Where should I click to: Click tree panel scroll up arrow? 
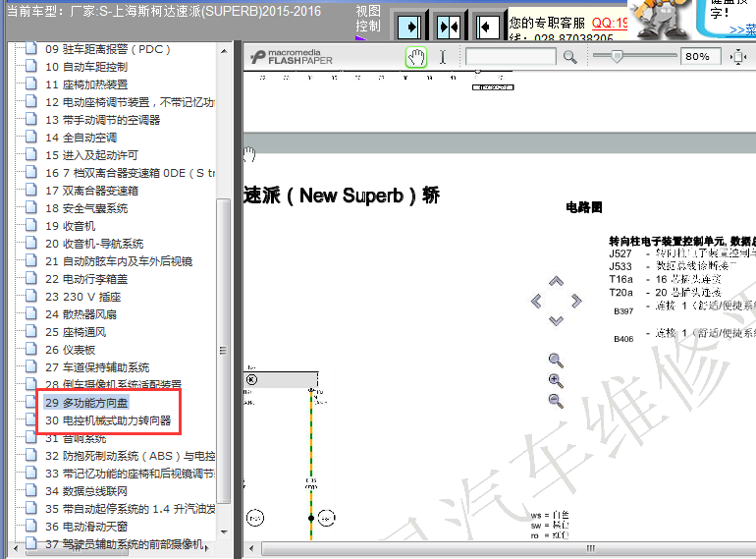[x=224, y=51]
